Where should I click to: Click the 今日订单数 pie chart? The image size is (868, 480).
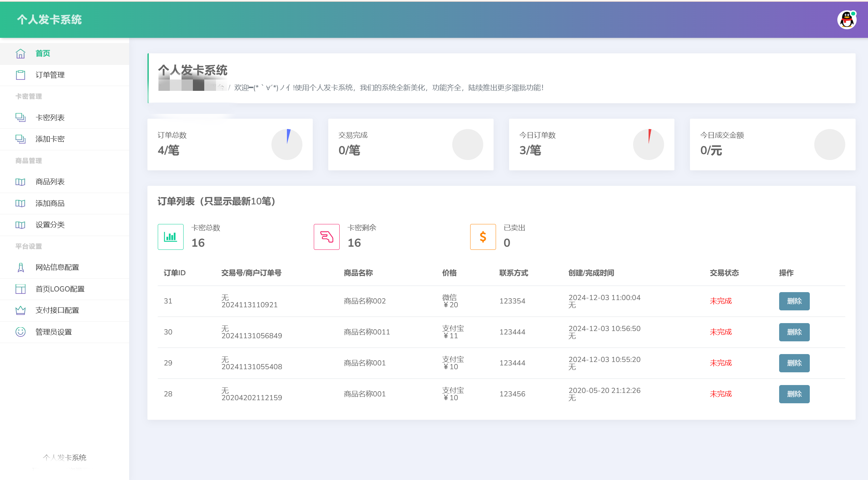(649, 145)
